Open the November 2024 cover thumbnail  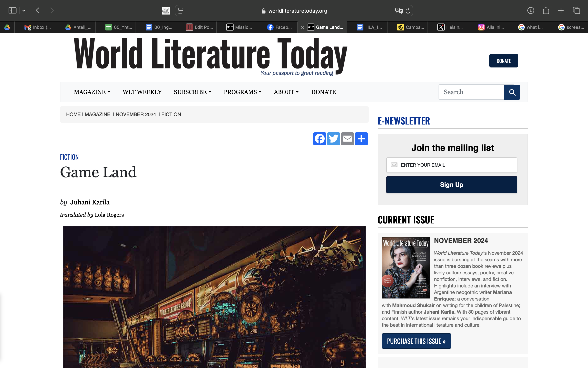click(x=406, y=267)
